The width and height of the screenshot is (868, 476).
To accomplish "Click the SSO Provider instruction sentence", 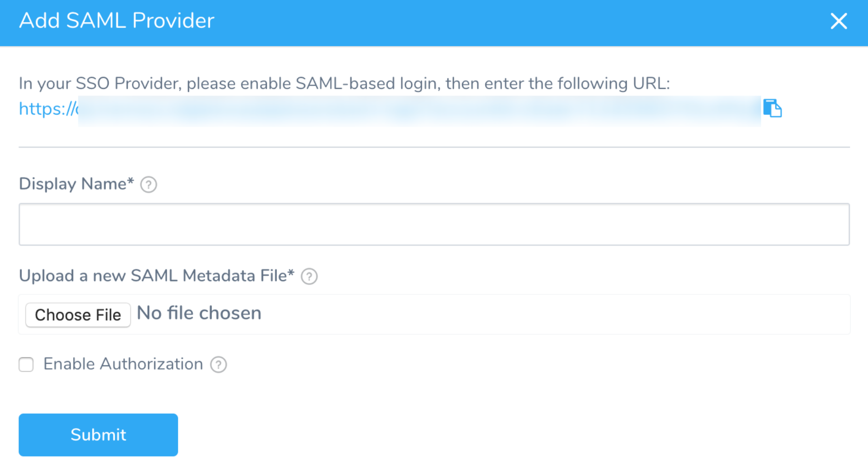I will click(344, 84).
